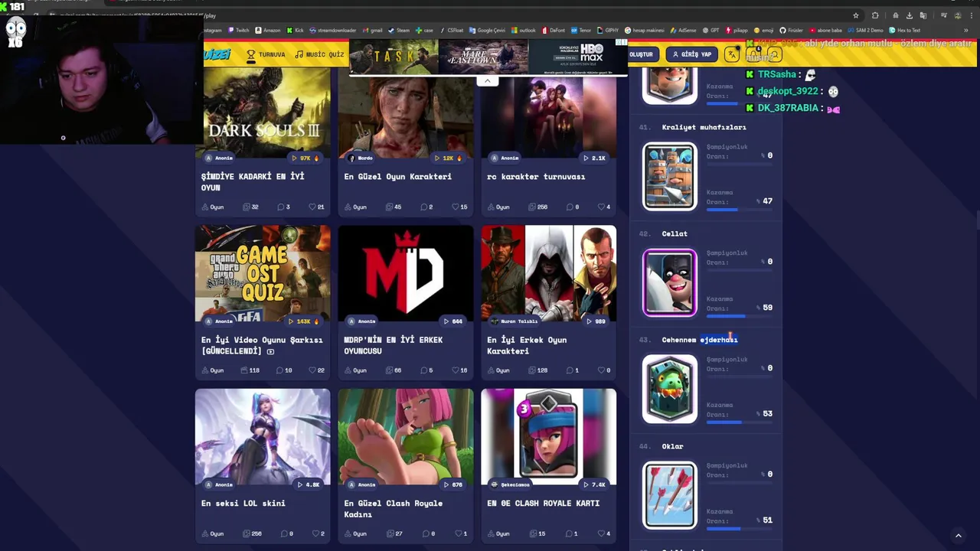Open the ŞİMDİYE KADARKİ EN İYİ OYUN quiz
This screenshot has height=551, width=980.
[x=253, y=181]
